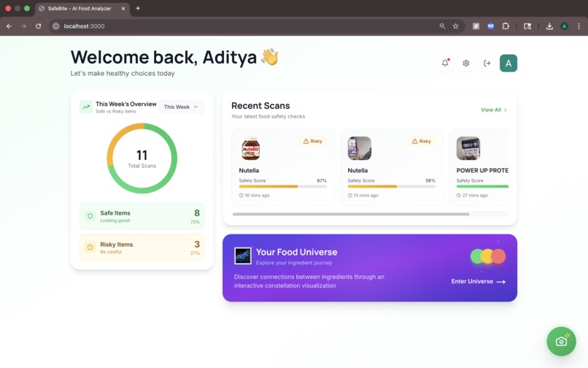
Task: Click 'Let's make healthy choices today' text
Action: pos(123,74)
